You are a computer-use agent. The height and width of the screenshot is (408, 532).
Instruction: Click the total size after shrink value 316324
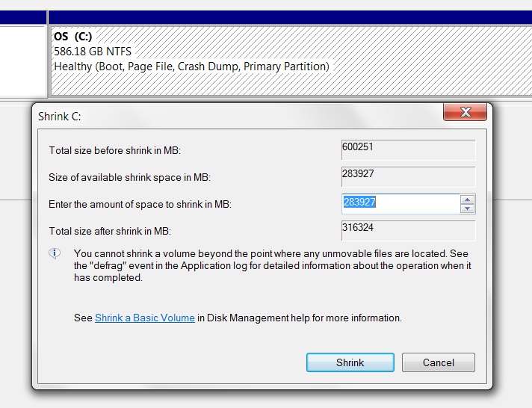tap(409, 230)
